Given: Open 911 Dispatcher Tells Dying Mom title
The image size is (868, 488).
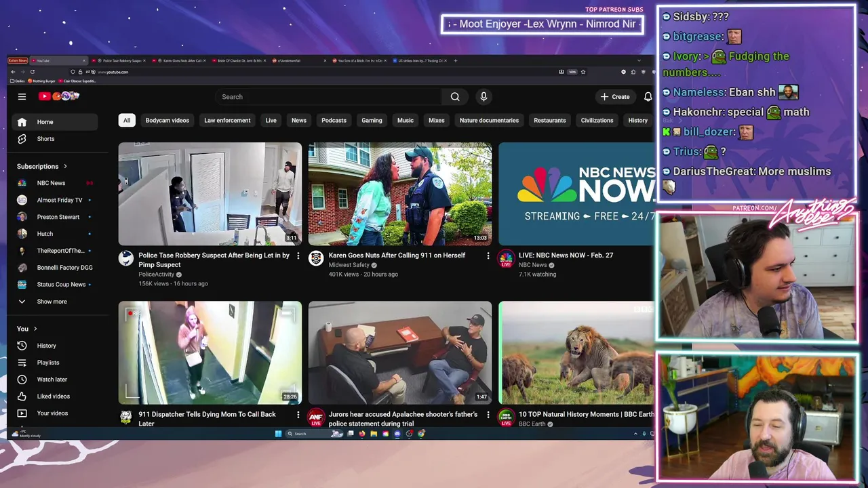Looking at the screenshot, I should click(207, 419).
